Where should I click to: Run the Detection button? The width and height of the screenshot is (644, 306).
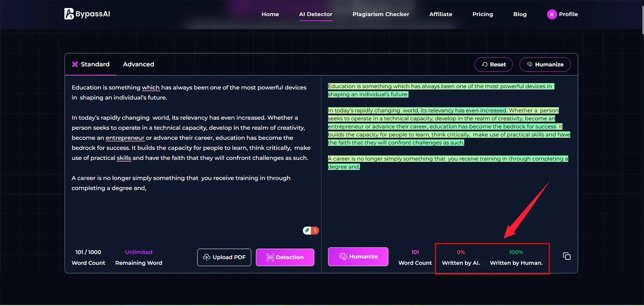285,257
